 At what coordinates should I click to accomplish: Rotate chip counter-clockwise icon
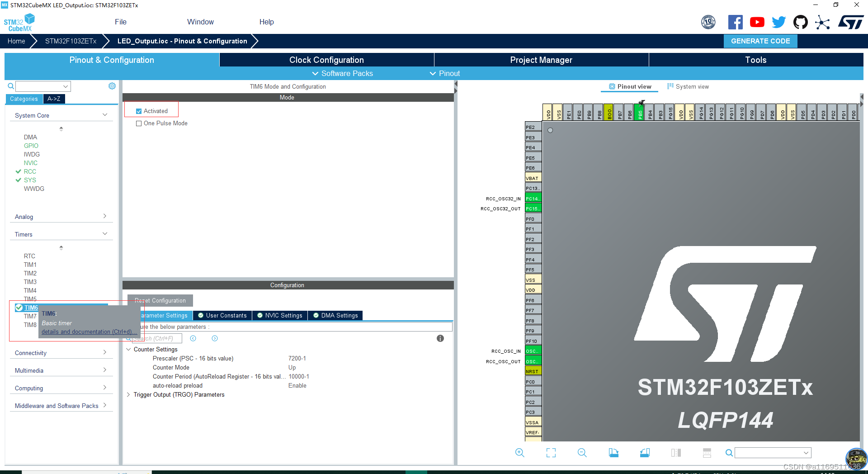[x=645, y=453]
